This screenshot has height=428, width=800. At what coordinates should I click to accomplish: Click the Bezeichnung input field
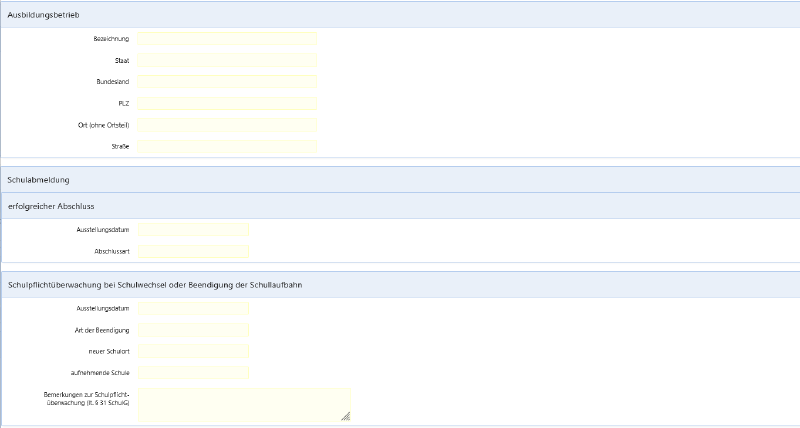pyautogui.click(x=228, y=39)
